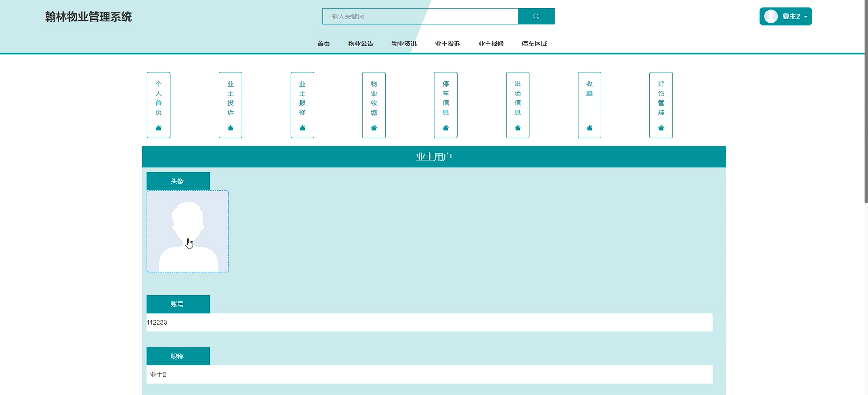Select 停车区域 in the top navigation
Screen dimensions: 868x395
(534, 43)
